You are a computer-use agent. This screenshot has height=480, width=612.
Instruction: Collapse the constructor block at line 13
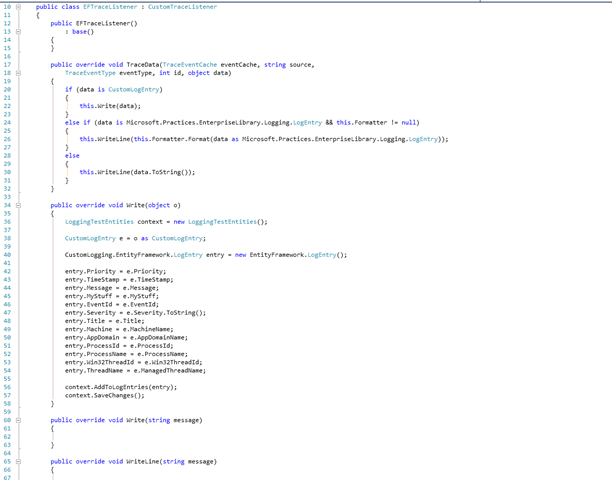pos(18,32)
